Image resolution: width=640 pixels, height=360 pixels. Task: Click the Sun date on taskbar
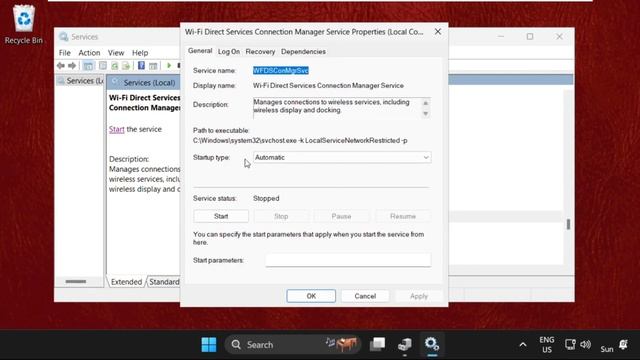(607, 349)
